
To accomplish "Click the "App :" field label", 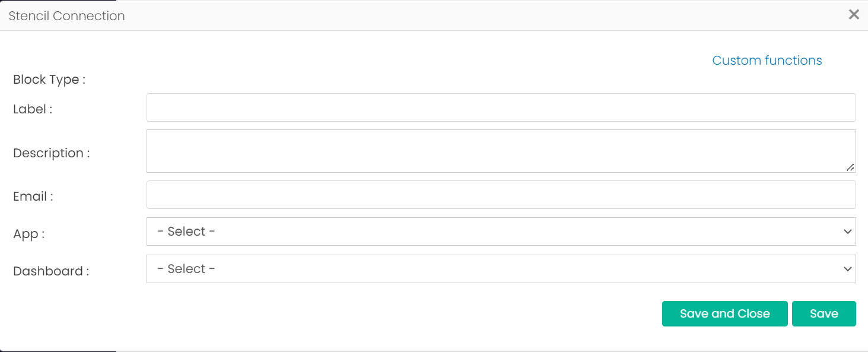I will [x=28, y=234].
